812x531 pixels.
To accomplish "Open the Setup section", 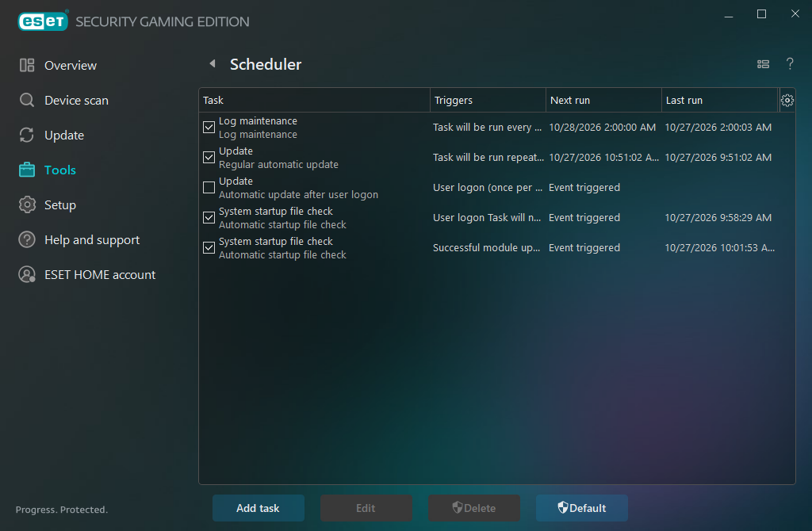I will click(60, 205).
